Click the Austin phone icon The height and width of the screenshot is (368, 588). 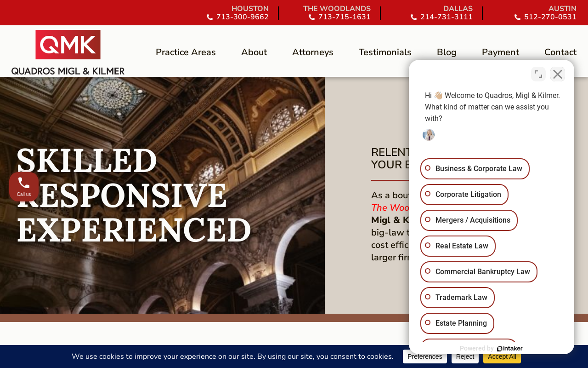click(x=518, y=17)
